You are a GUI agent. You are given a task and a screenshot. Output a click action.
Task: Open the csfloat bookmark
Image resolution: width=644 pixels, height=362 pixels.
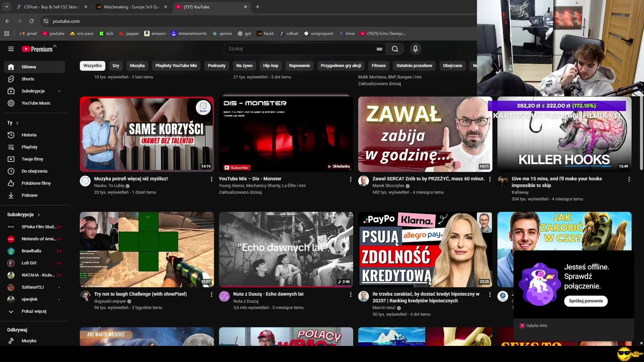coord(289,33)
